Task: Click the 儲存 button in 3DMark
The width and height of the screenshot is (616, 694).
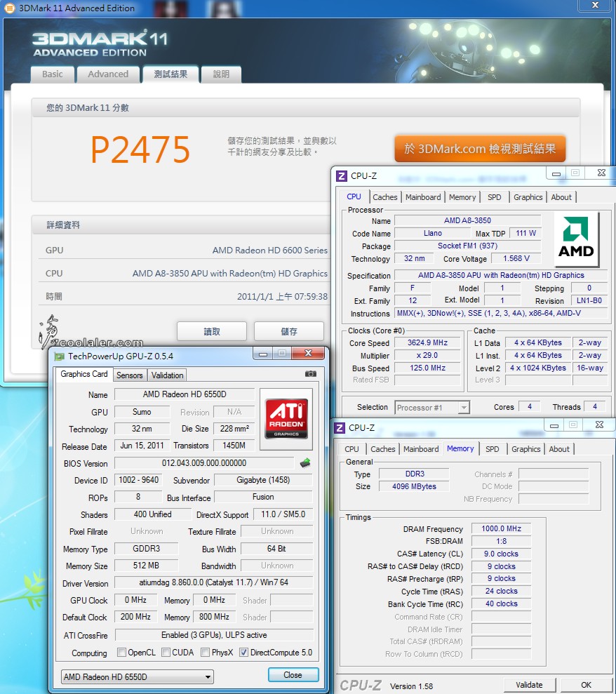Action: pos(289,331)
